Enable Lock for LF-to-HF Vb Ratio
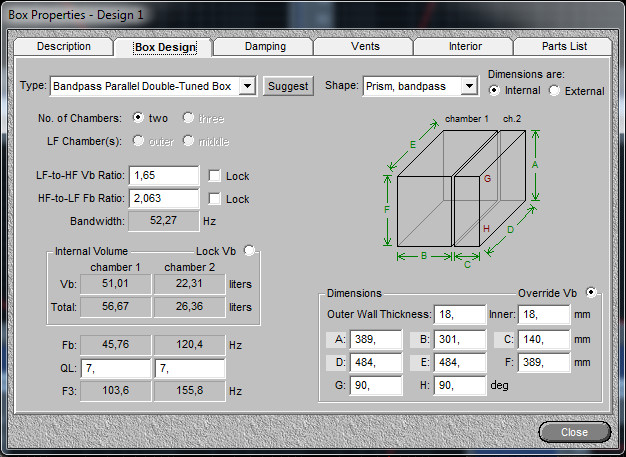 (x=214, y=176)
